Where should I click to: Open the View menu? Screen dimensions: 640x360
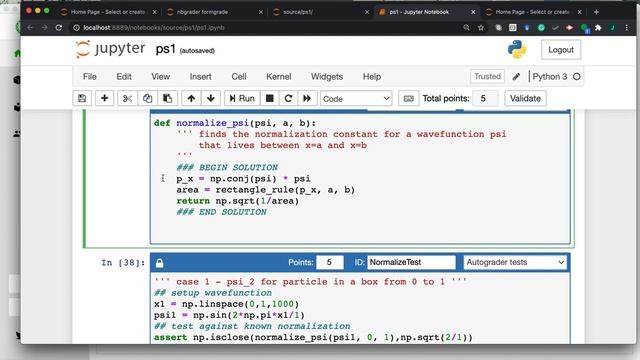[160, 76]
